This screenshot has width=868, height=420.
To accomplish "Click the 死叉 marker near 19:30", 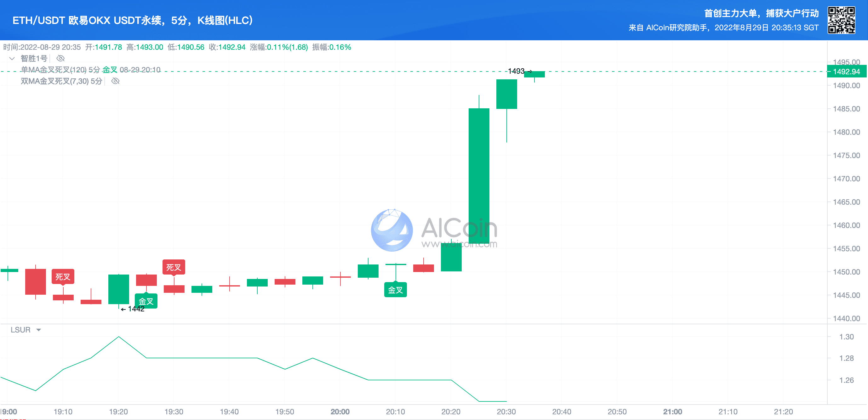I will click(174, 267).
